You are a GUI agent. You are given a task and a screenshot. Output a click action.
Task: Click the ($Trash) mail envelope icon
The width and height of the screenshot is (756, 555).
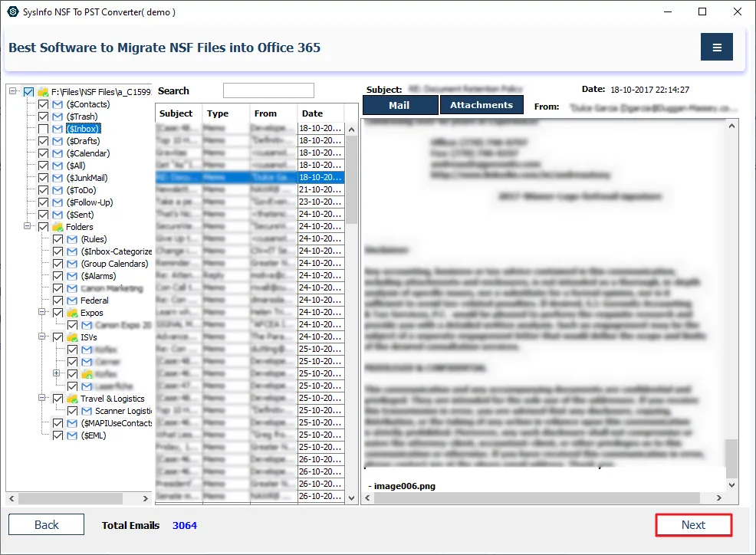(x=58, y=117)
